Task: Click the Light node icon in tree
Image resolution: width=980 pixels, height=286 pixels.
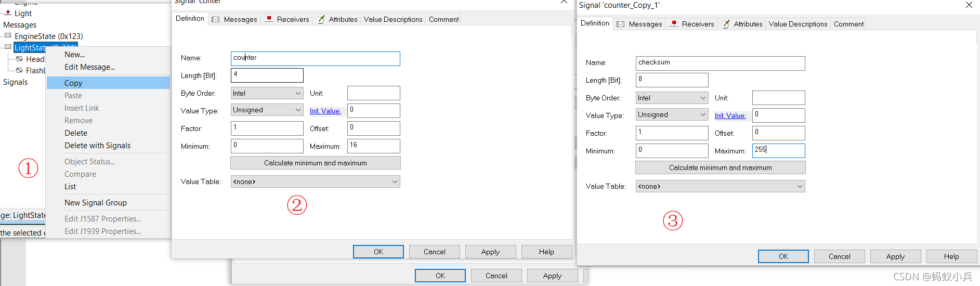Action: (8, 13)
